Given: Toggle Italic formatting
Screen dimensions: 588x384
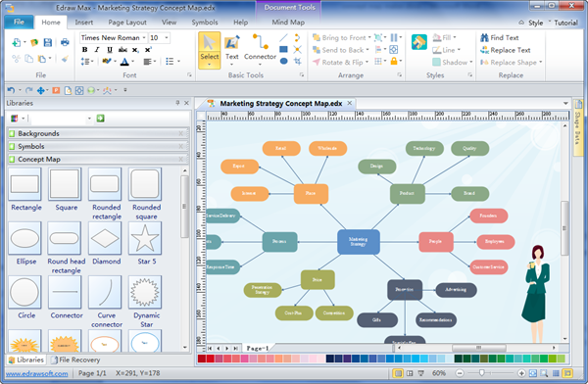Looking at the screenshot, I should (x=97, y=50).
